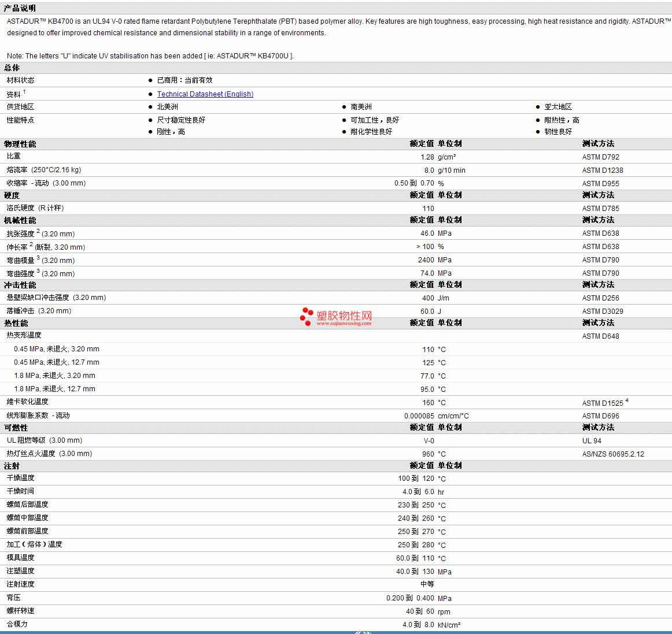The image size is (672, 634).
Task: Click the footnote 1 marker beside 资料
Action: point(24,92)
